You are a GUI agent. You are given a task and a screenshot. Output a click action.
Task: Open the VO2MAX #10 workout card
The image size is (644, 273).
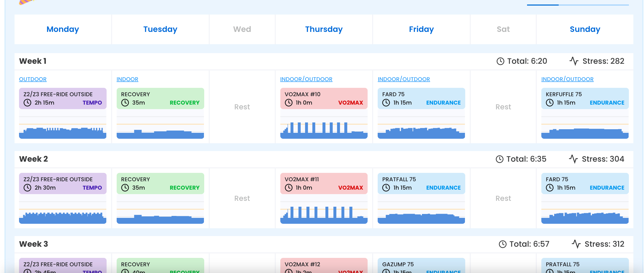(324, 98)
